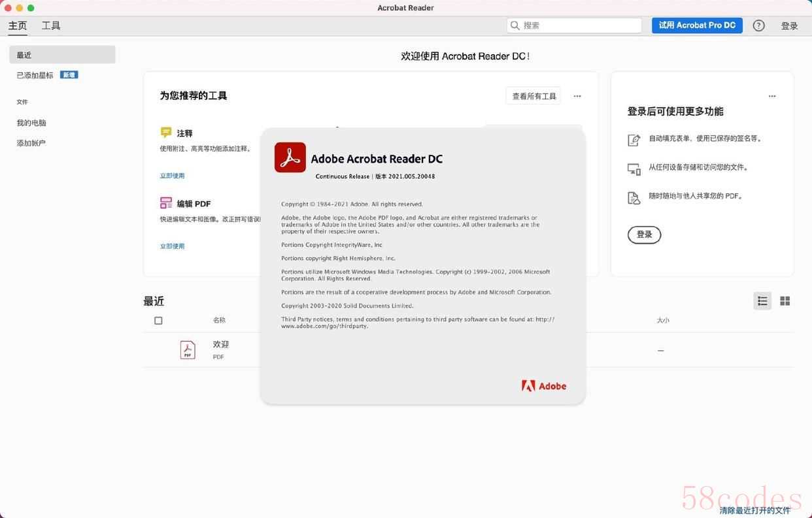This screenshot has height=518, width=812.
Task: Click 清除最近打开的文件 link
Action: point(755,510)
